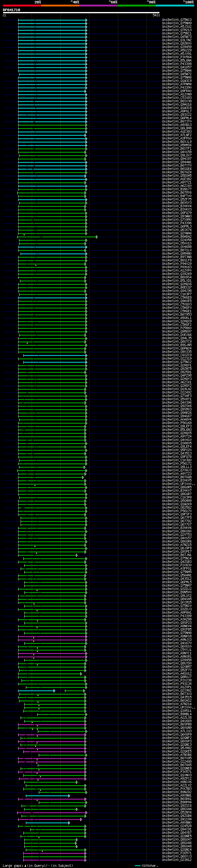Screen dimensions: 197x868
Task: Select hit label UniRef100_C1K3P7
Action: pyautogui.click(x=176, y=294)
